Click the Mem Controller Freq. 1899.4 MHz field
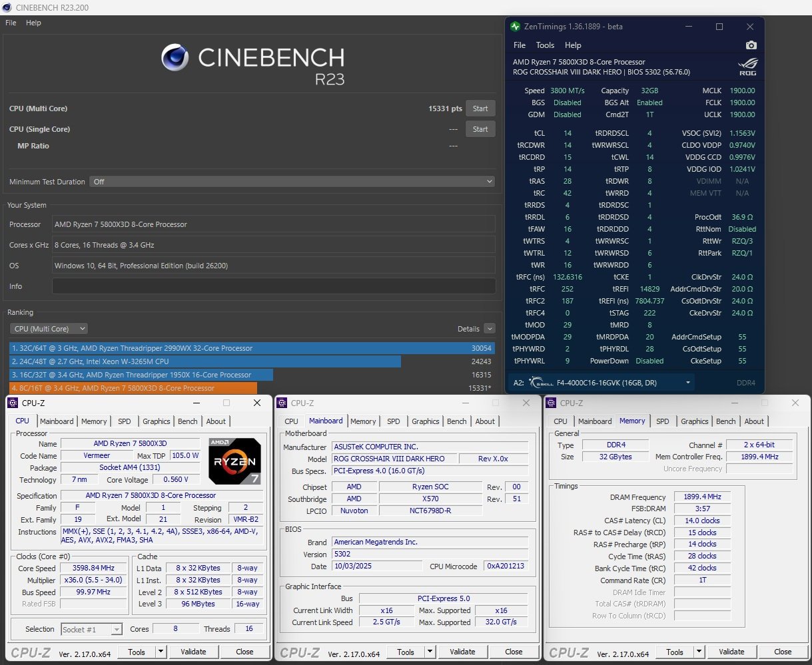The height and width of the screenshot is (665, 812). [760, 457]
